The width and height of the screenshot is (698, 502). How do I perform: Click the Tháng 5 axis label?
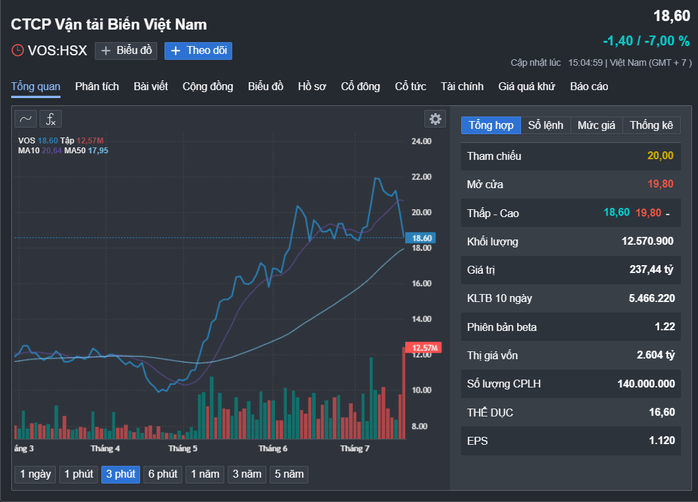coord(183,449)
